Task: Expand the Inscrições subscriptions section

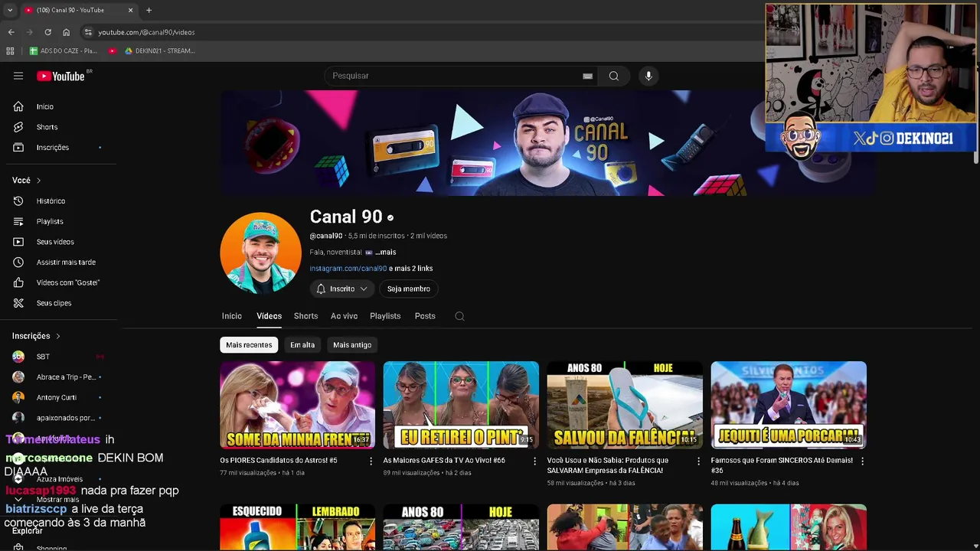Action: [36, 336]
